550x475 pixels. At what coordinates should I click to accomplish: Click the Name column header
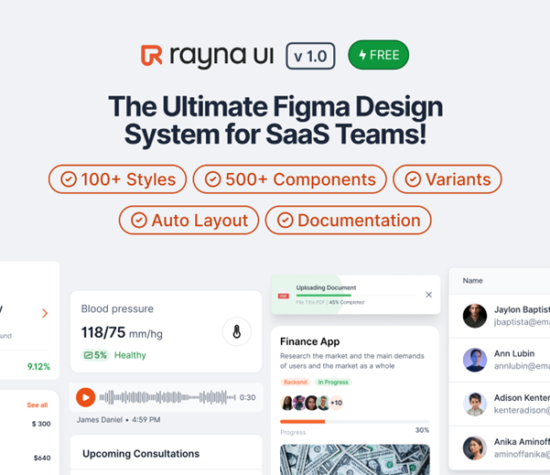click(x=472, y=281)
